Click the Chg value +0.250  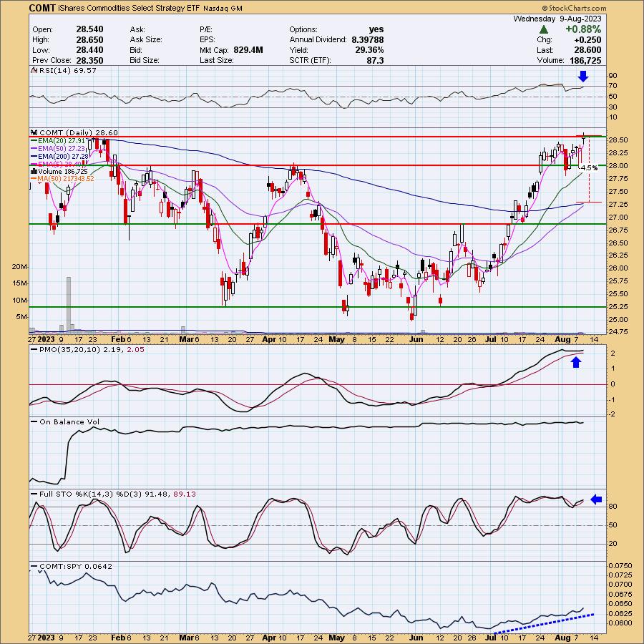point(587,39)
